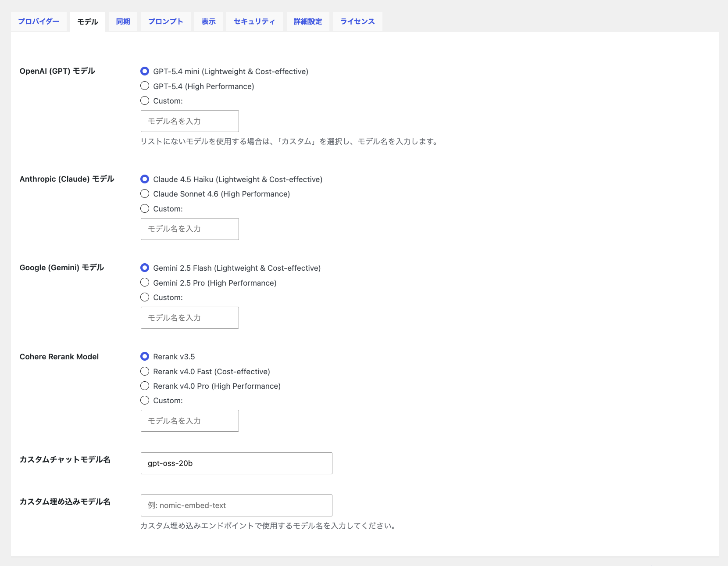Select Custom option for Google Gemini model
This screenshot has height=566, width=728.
tap(145, 297)
